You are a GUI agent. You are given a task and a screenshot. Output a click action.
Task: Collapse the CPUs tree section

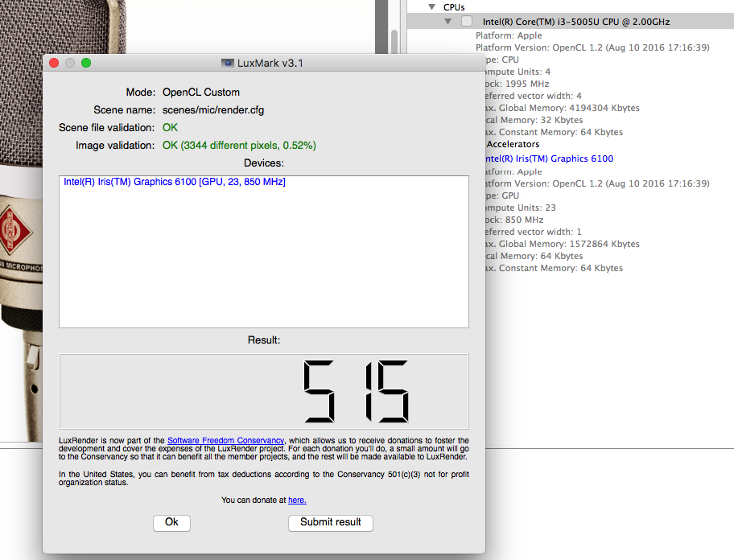coord(432,7)
